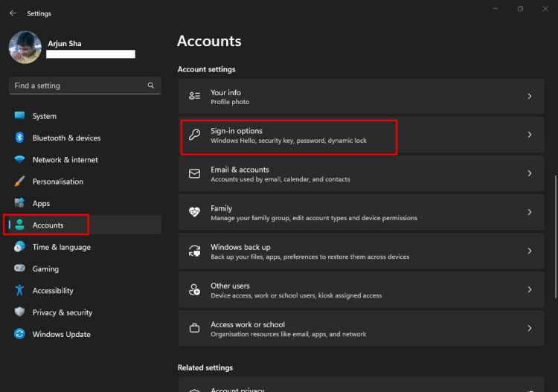
Task: Go to Privacy & security section
Action: (x=62, y=312)
